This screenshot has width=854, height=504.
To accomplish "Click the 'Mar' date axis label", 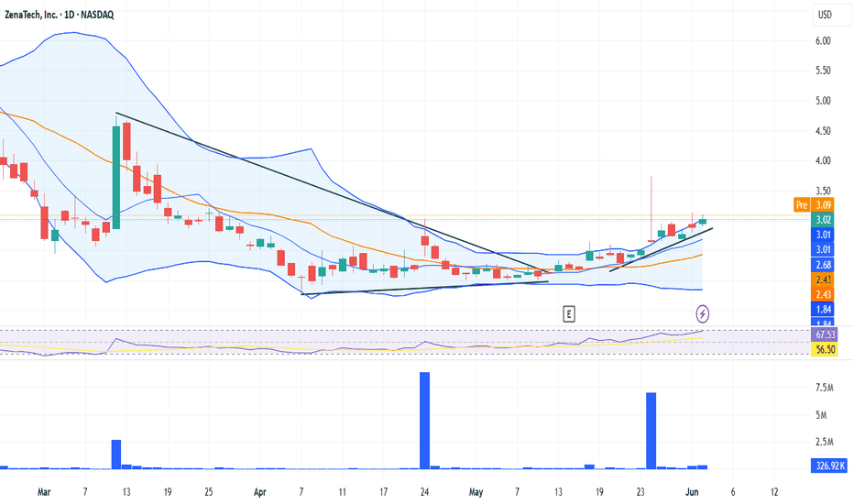I will pos(44,492).
